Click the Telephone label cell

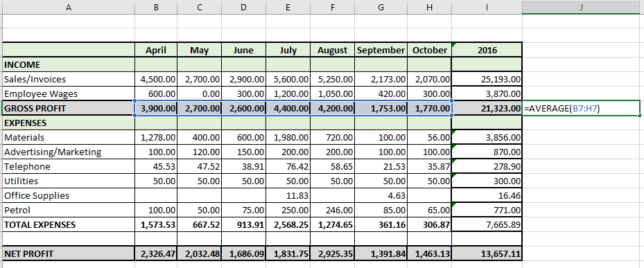click(x=69, y=166)
